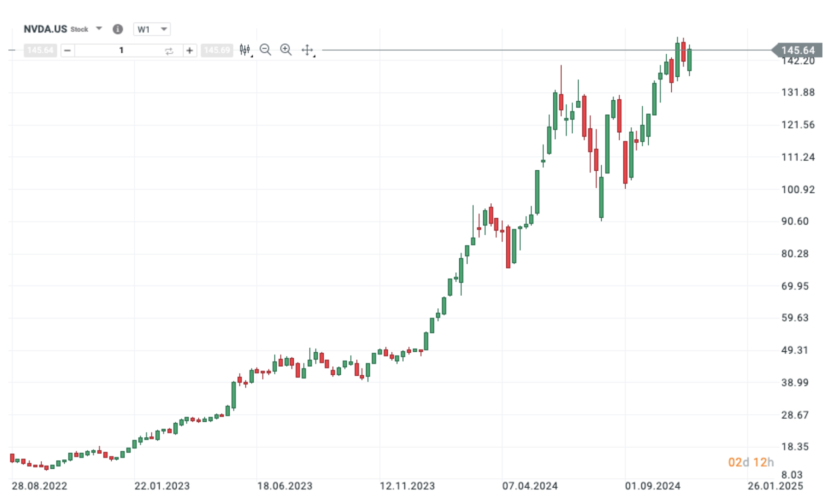Expand the NVDA.US symbol selector arrow
Image resolution: width=829 pixels, height=504 pixels.
pos(99,29)
